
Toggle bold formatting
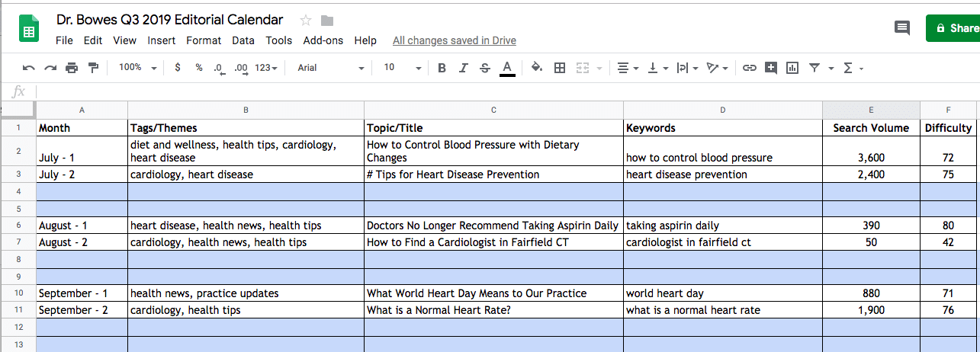pos(442,68)
